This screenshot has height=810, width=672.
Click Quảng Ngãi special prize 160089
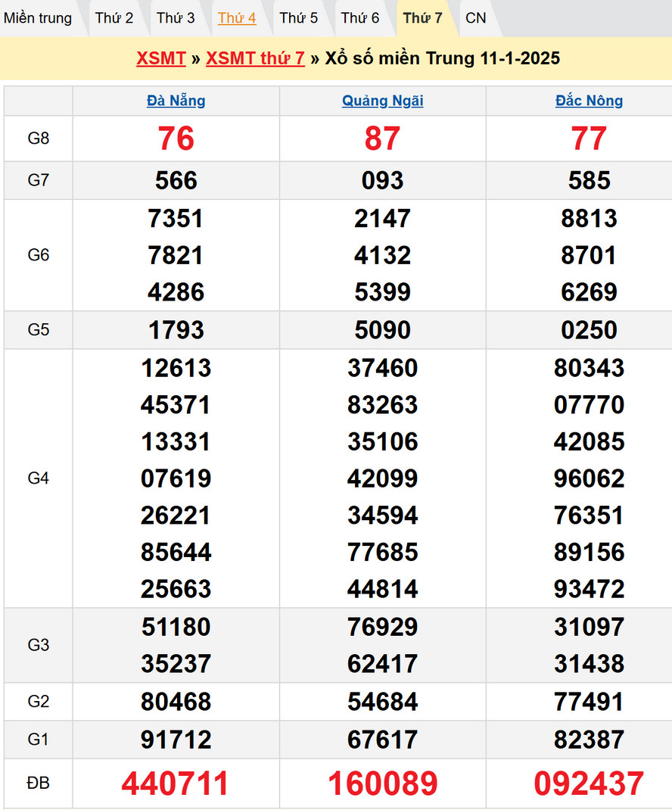click(x=383, y=784)
